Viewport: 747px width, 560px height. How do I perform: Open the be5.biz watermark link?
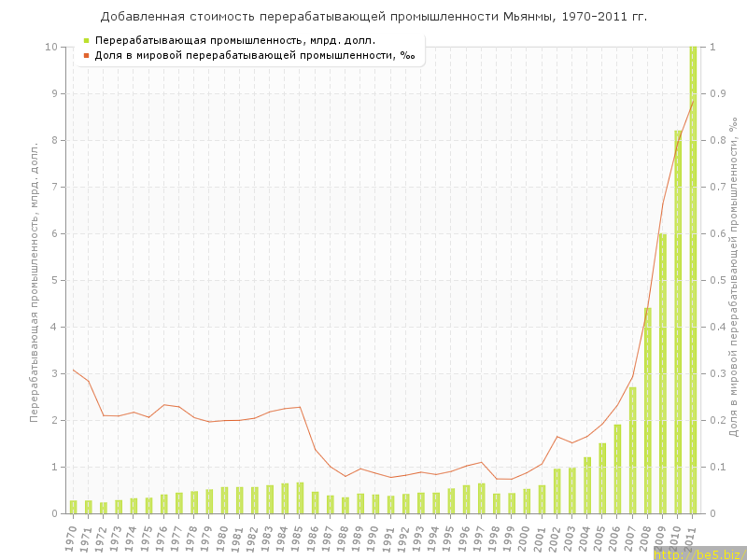click(x=698, y=554)
